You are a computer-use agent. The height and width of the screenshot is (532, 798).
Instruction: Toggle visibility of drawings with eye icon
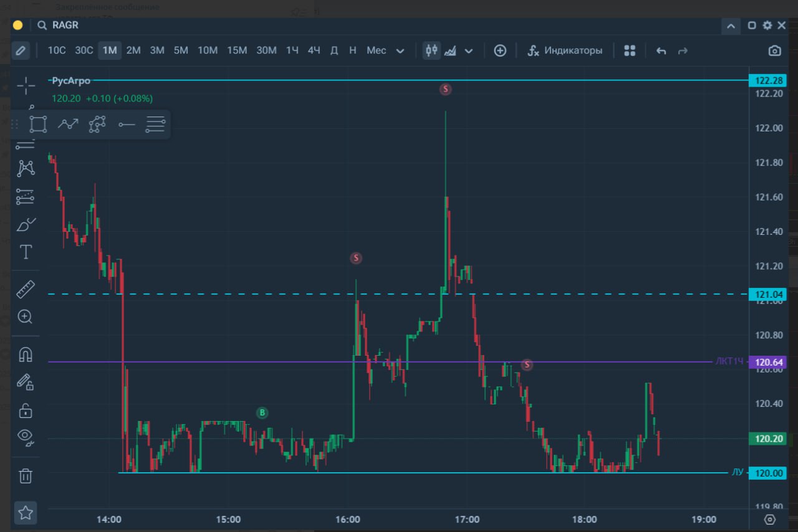(26, 435)
